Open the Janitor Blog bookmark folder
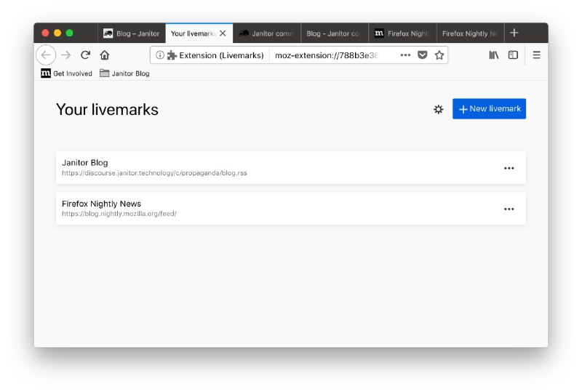This screenshot has height=392, width=582. (124, 73)
